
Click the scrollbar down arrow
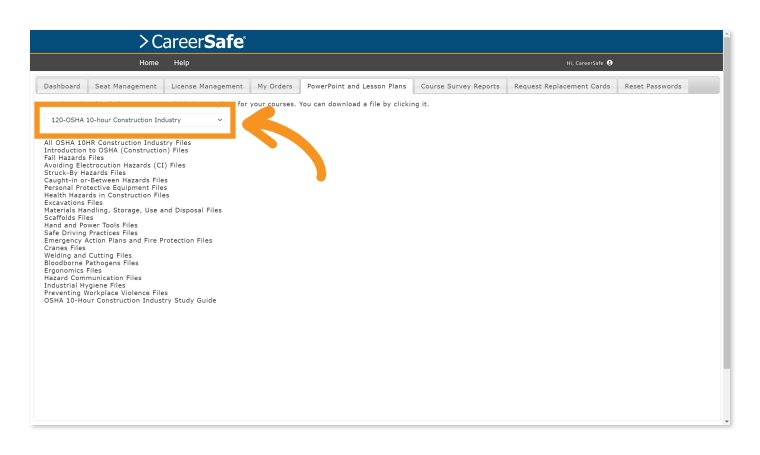727,422
